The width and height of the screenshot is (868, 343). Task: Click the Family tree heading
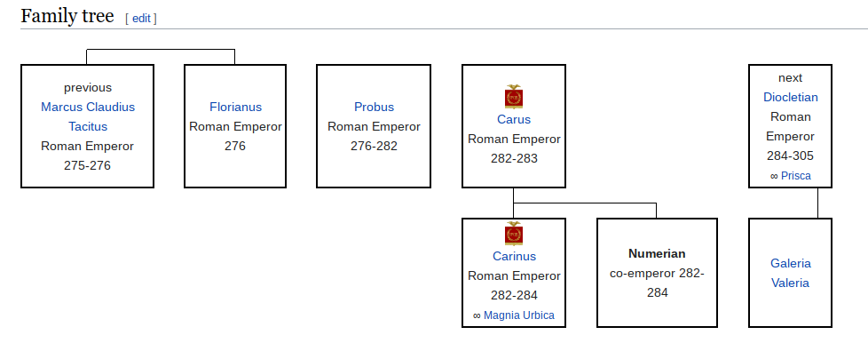(x=67, y=16)
